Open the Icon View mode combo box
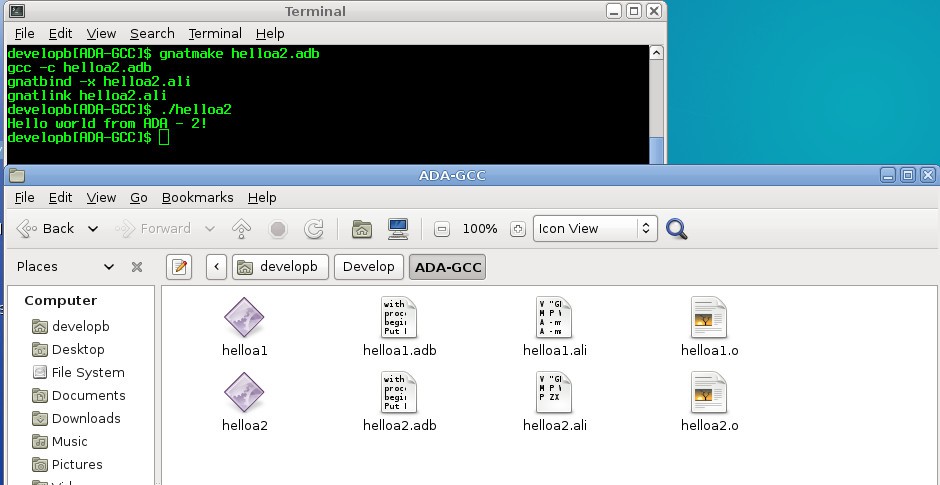Screen dimensions: 940x485 [x=595, y=228]
